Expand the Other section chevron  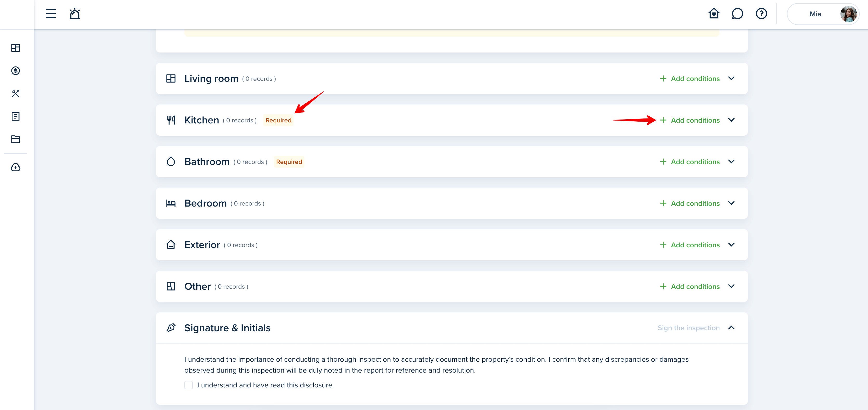click(731, 286)
